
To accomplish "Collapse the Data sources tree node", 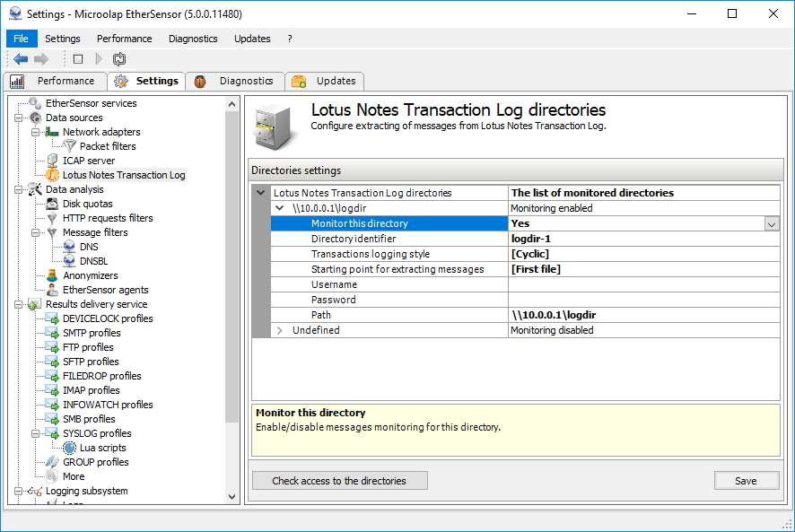I will tap(18, 118).
